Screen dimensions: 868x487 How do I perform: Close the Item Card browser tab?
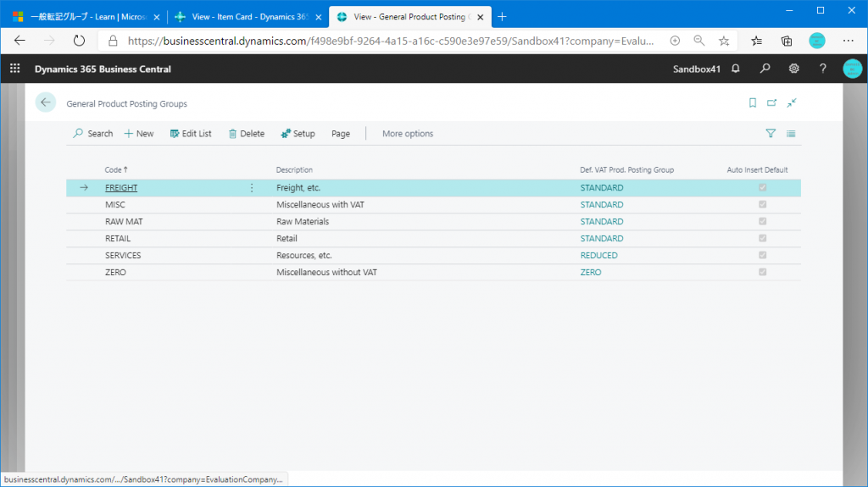[x=319, y=17]
